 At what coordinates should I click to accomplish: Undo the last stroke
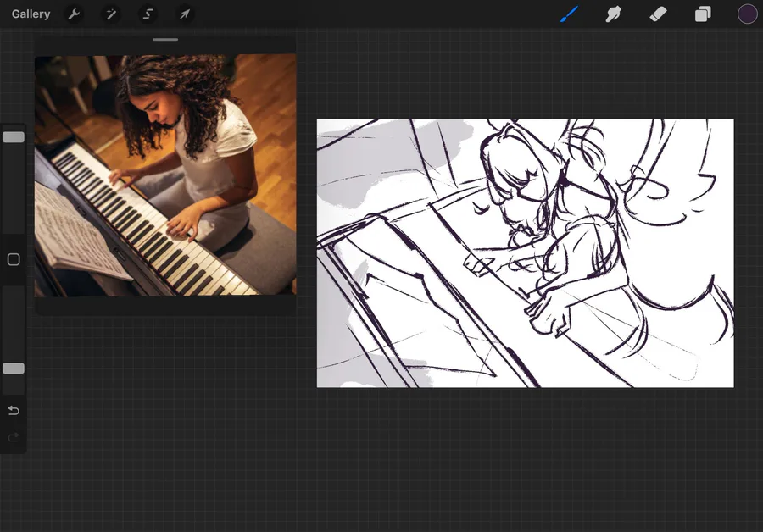coord(14,411)
